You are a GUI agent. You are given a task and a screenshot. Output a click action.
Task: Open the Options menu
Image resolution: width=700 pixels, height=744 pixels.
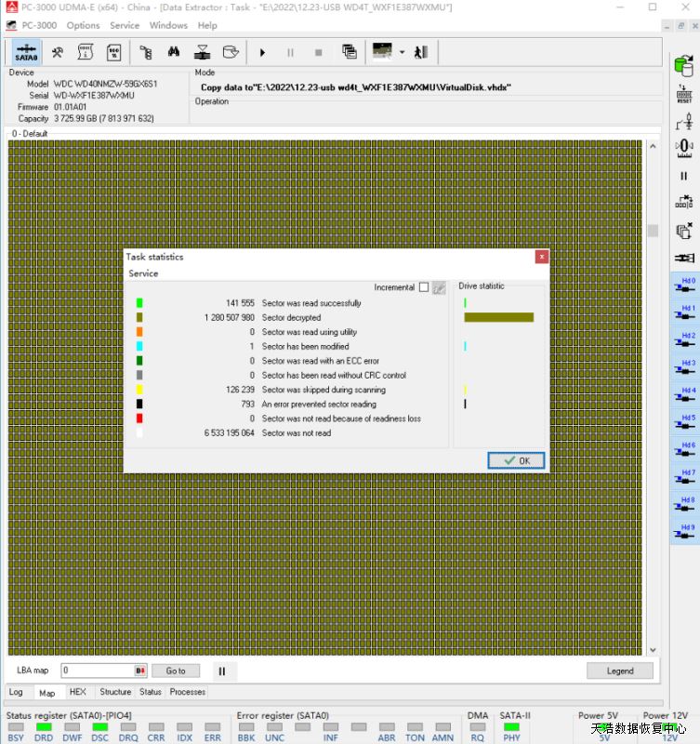[83, 25]
